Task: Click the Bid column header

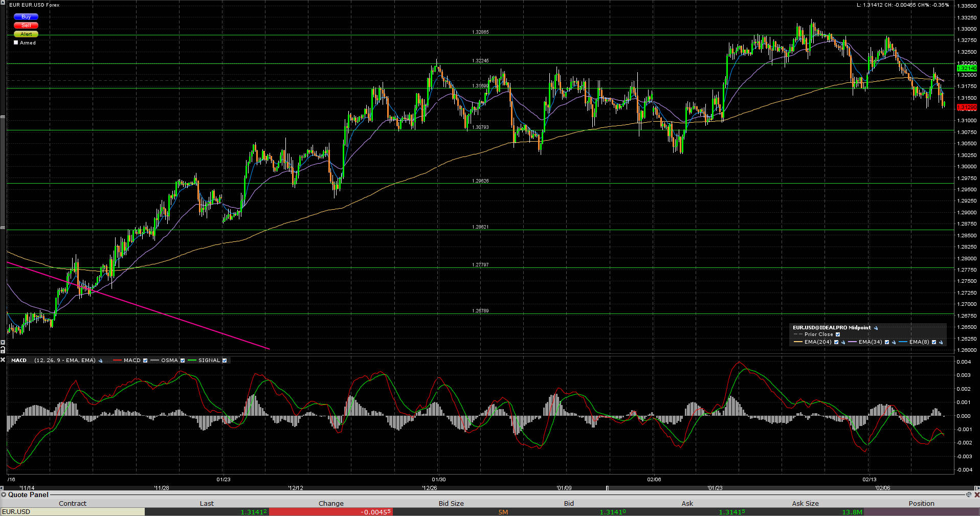Action: [569, 503]
